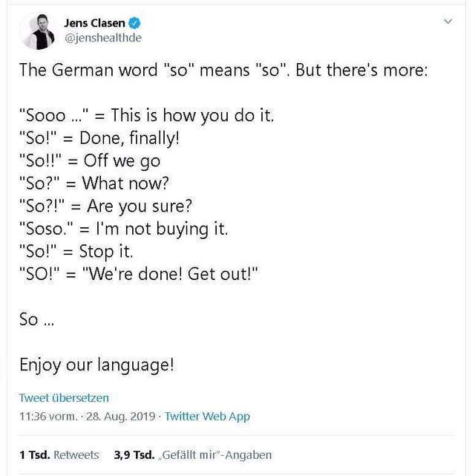Click the Twitter Web App source link
Image resolution: width=475 pixels, height=476 pixels.
207,416
